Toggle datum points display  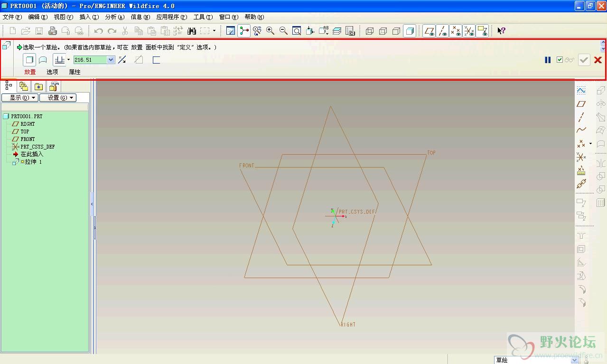456,31
